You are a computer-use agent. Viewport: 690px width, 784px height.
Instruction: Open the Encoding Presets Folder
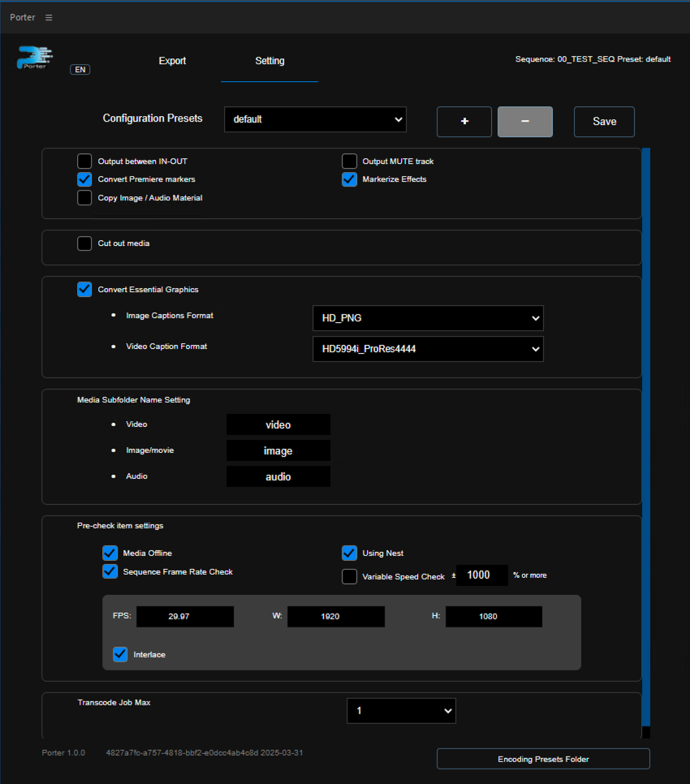(543, 759)
